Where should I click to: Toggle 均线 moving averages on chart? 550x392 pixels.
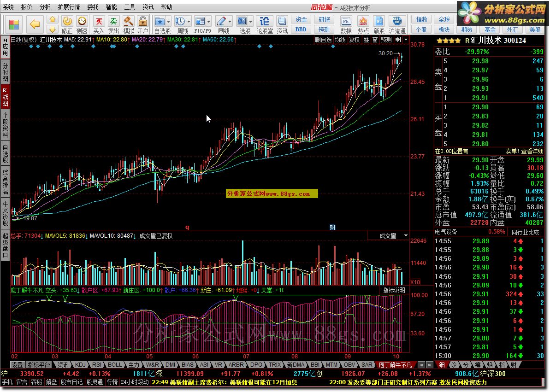[340, 40]
